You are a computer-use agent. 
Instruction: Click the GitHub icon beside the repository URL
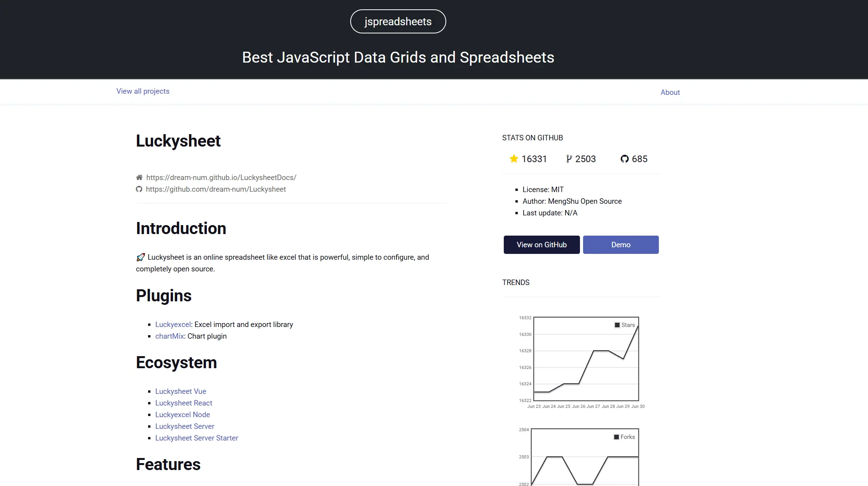pos(139,189)
